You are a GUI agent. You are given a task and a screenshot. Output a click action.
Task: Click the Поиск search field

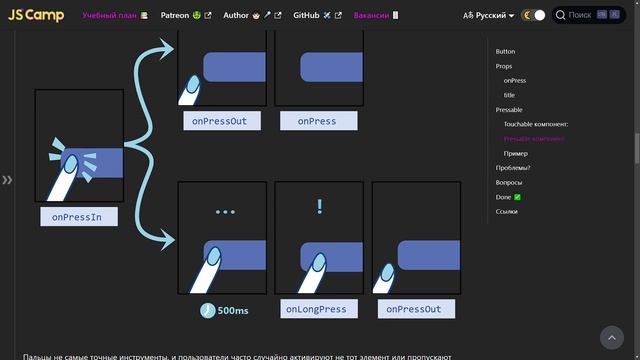point(589,16)
